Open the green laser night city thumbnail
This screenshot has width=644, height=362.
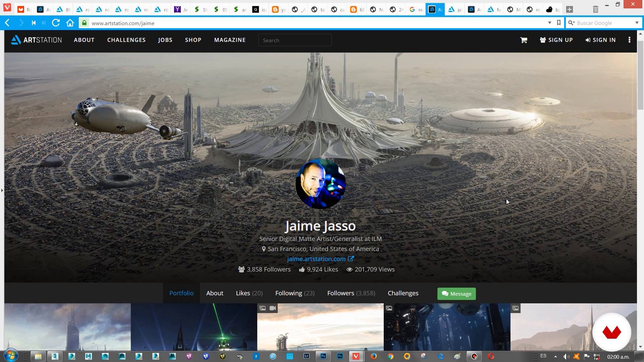coord(194,327)
